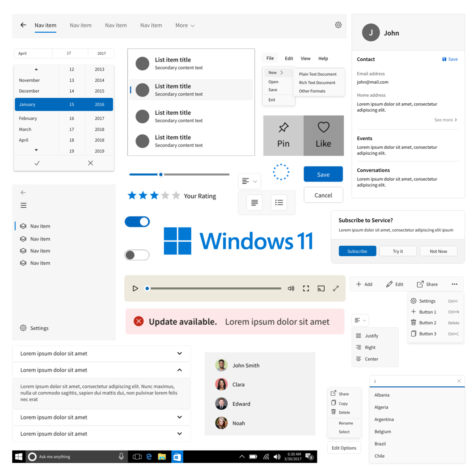The width and height of the screenshot is (476, 476).
Task: Click the Like heart tile
Action: (x=323, y=136)
